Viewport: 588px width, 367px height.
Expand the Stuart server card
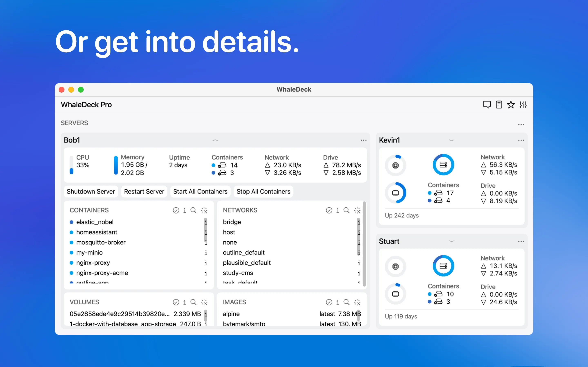(x=451, y=241)
